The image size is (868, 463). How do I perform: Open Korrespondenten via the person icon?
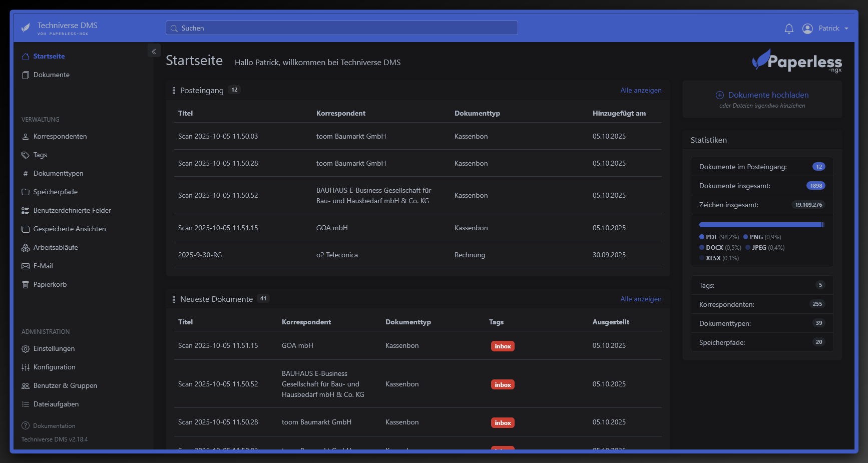point(25,136)
